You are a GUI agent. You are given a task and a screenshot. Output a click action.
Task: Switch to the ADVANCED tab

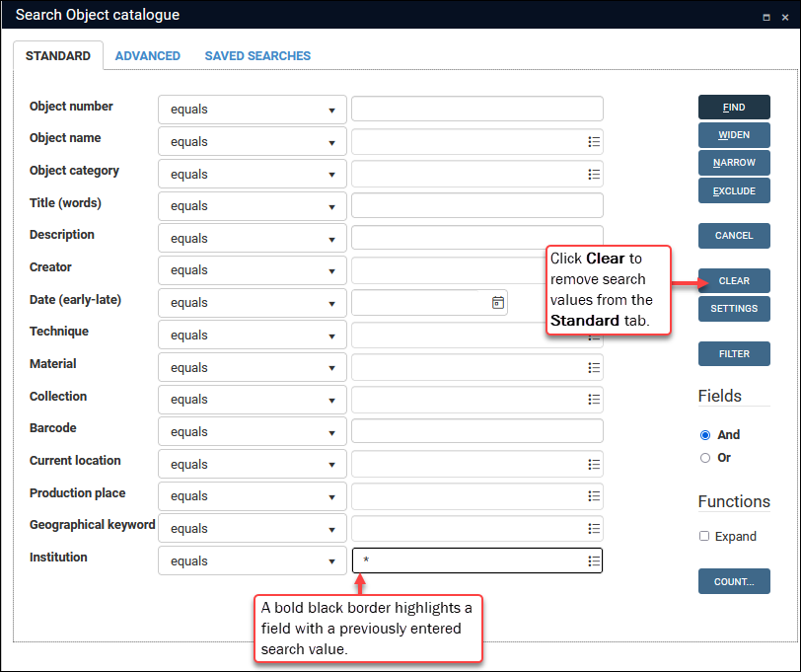point(148,56)
